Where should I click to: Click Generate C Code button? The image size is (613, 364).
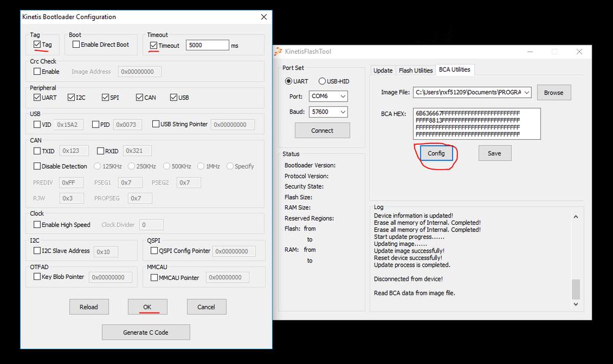[146, 332]
